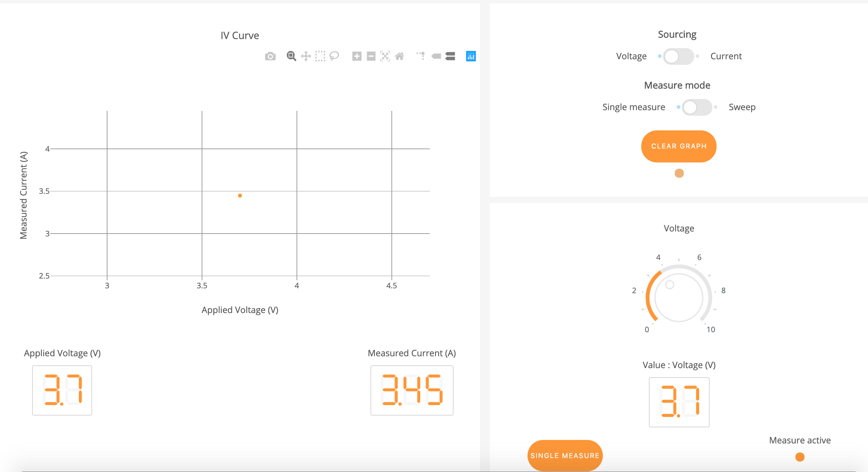Choose the Box Select tool

coord(320,56)
